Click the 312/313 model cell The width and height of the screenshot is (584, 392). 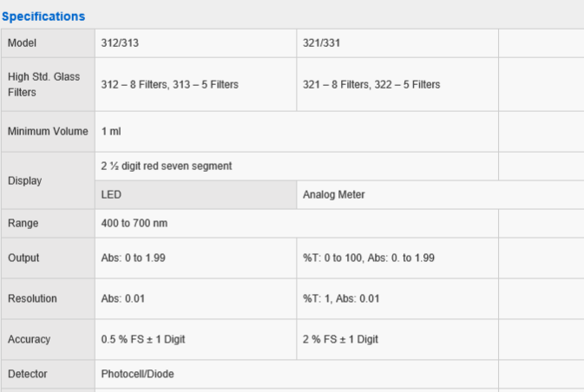pyautogui.click(x=196, y=43)
